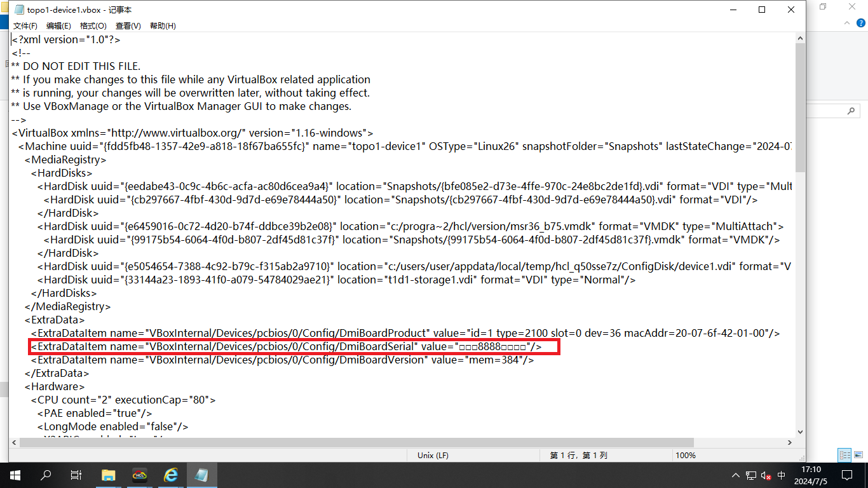This screenshot has width=868, height=488.
Task: Click the '</HardDisks>' closing tag line
Action: point(64,293)
